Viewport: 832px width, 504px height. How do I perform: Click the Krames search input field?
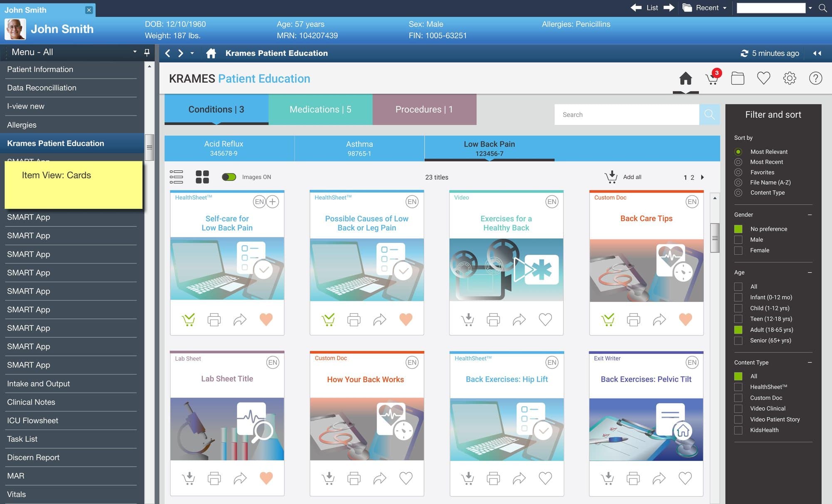click(626, 114)
